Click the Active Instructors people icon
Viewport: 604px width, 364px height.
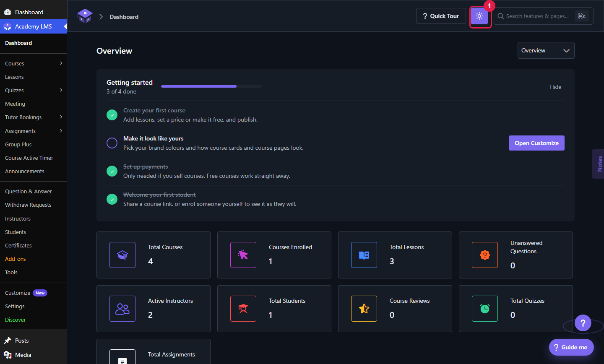[x=122, y=309]
